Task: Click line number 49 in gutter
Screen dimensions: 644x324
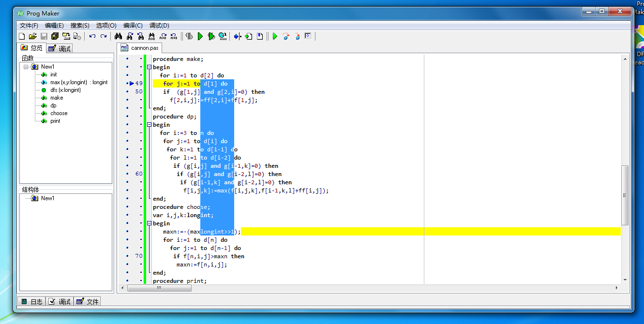Action: pos(139,84)
